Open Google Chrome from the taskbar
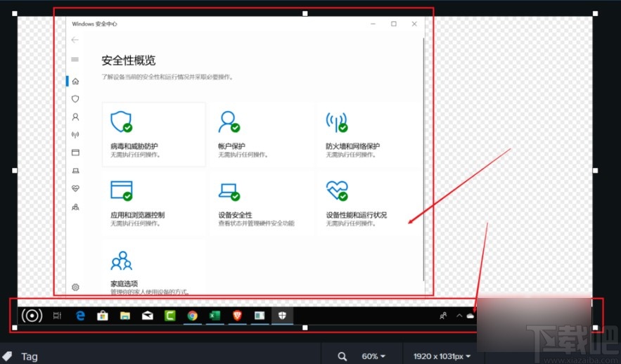Image resolution: width=621 pixels, height=364 pixels. coord(193,316)
